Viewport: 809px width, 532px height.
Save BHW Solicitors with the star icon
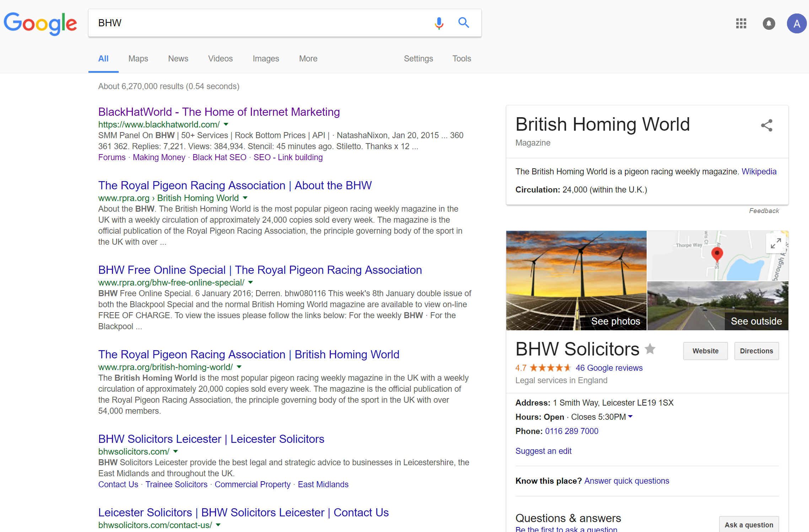650,349
